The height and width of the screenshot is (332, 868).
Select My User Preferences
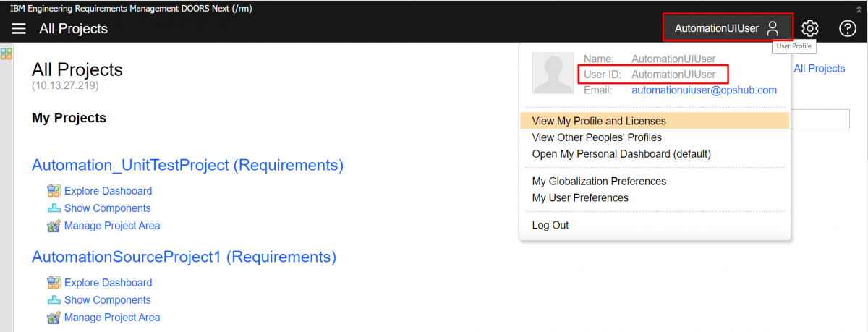coord(580,198)
